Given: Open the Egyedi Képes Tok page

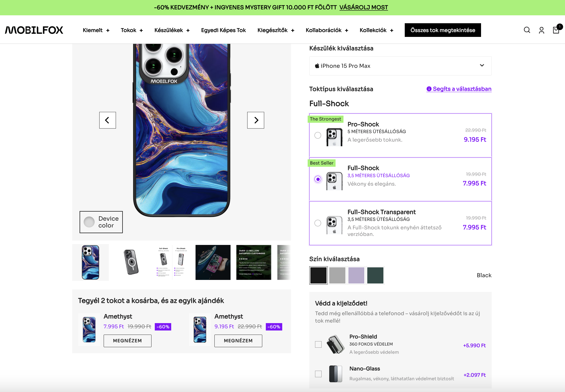Looking at the screenshot, I should pos(223,30).
